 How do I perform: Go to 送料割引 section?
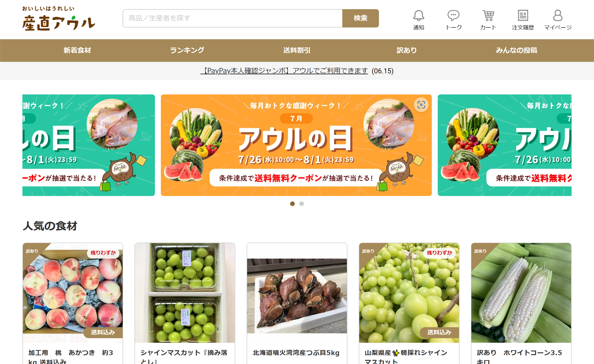point(297,50)
